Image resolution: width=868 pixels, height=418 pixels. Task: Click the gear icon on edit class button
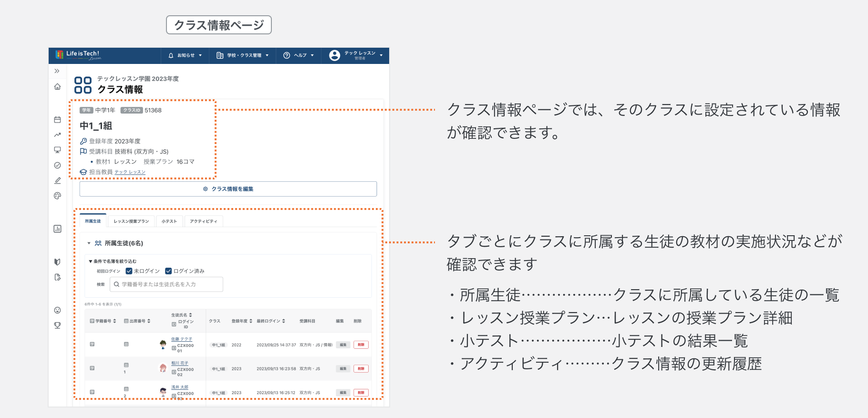pos(206,189)
